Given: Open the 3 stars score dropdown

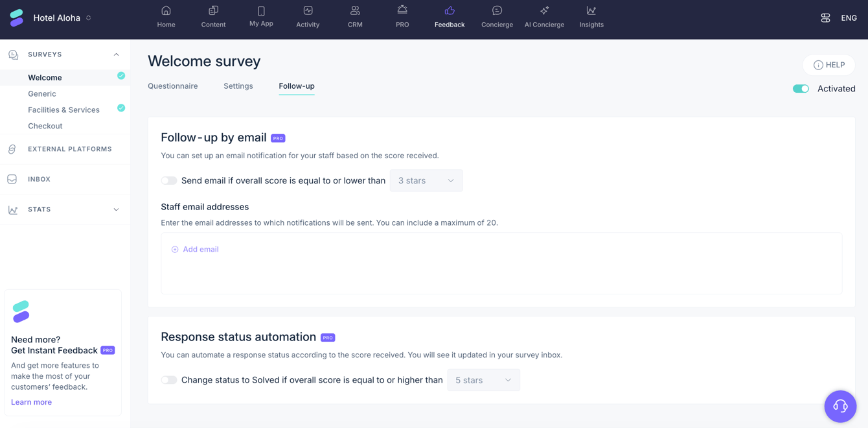Looking at the screenshot, I should [x=426, y=181].
